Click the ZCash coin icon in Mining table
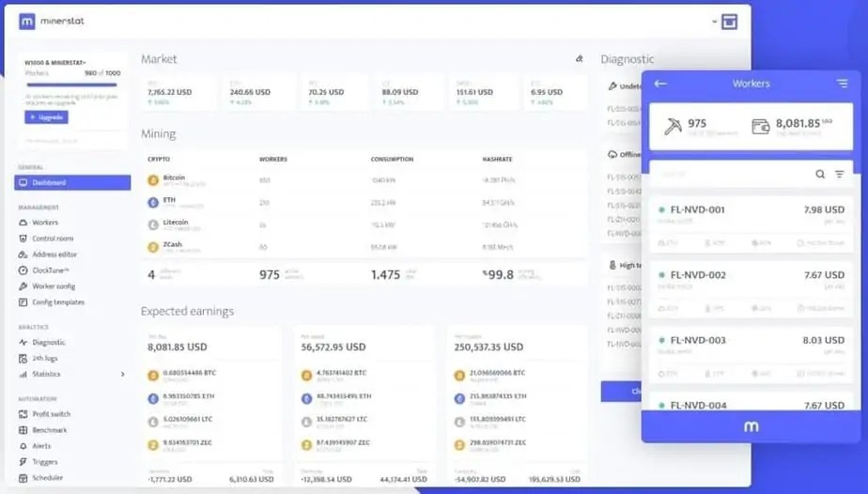This screenshot has height=494, width=868. point(153,247)
